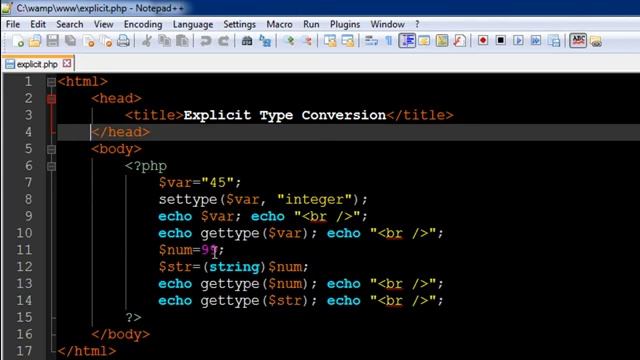
Task: Zoom out using the toolbar icon
Action: [307, 41]
